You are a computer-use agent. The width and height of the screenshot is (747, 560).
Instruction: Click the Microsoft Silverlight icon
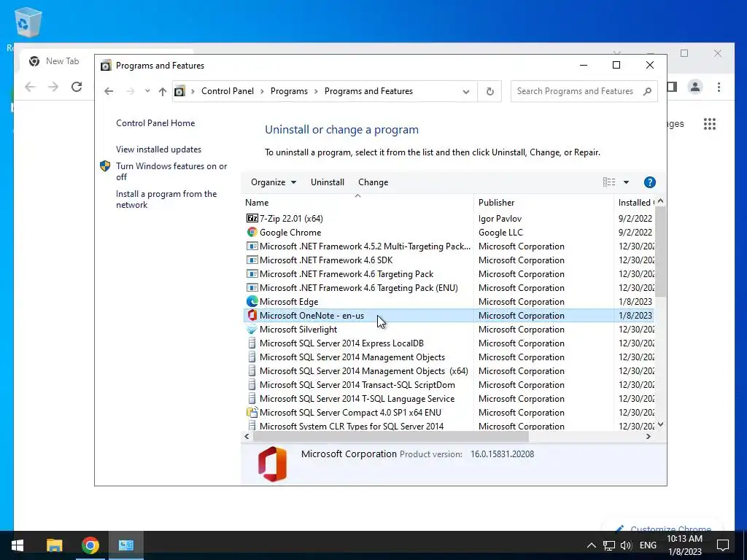(x=252, y=329)
